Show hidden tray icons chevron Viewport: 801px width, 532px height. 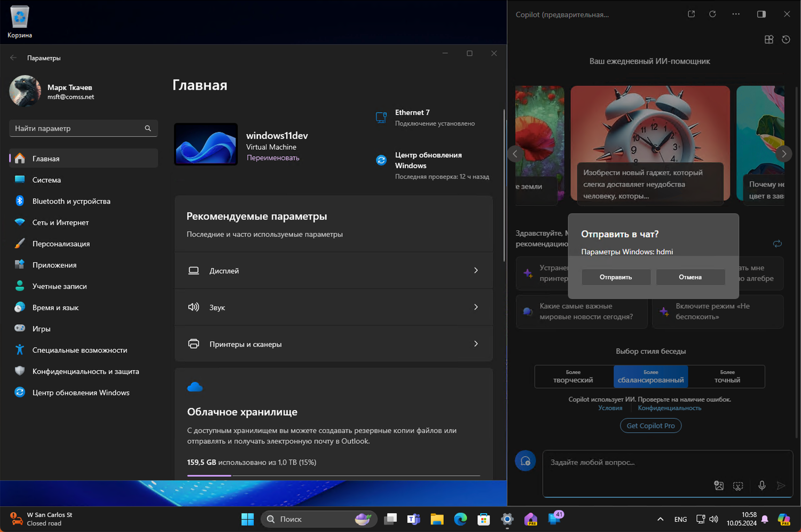pos(661,519)
